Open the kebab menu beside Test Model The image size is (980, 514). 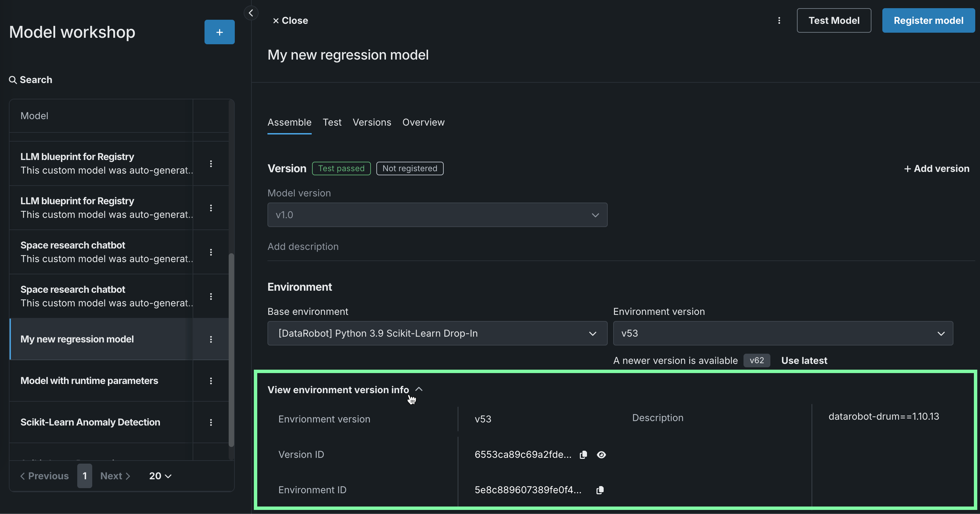[779, 20]
